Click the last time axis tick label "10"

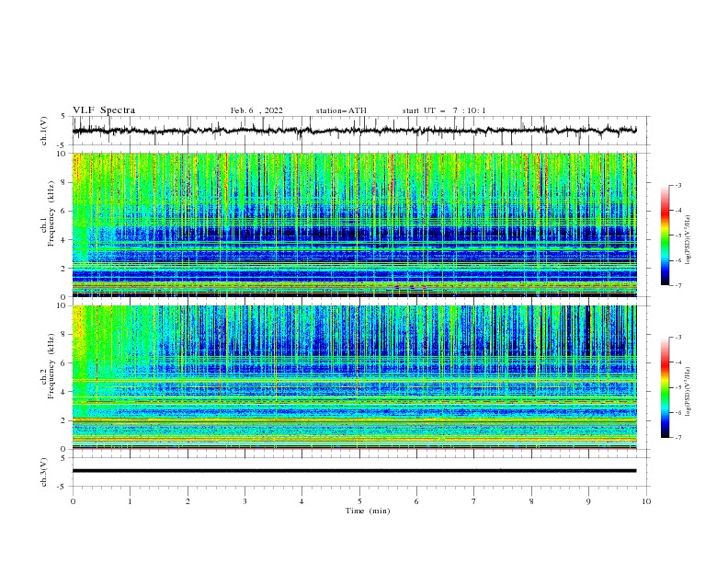click(646, 501)
